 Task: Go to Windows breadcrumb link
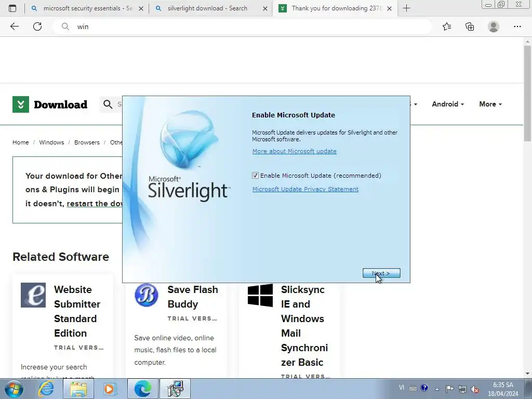[51, 142]
